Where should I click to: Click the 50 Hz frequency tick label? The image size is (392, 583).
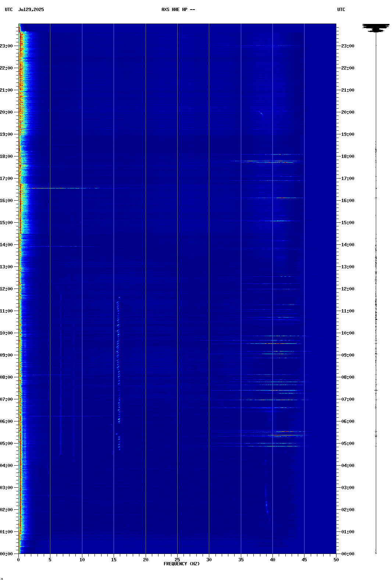coord(336,560)
